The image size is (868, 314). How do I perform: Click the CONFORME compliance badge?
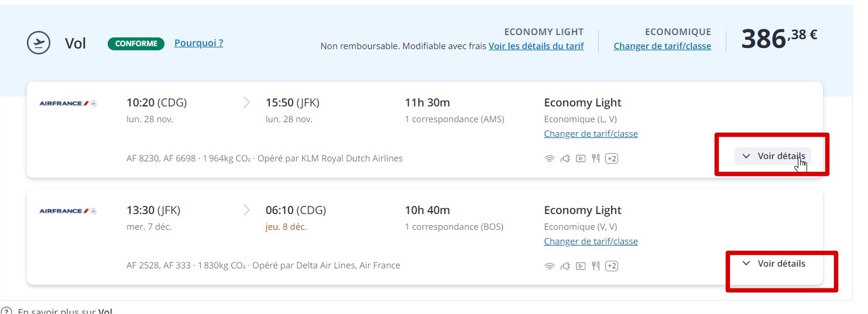pyautogui.click(x=136, y=43)
